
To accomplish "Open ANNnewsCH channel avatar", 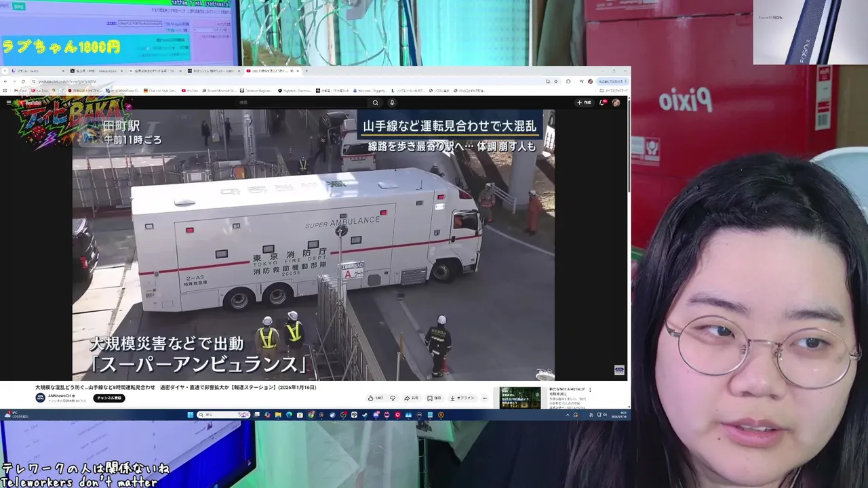I will point(40,398).
